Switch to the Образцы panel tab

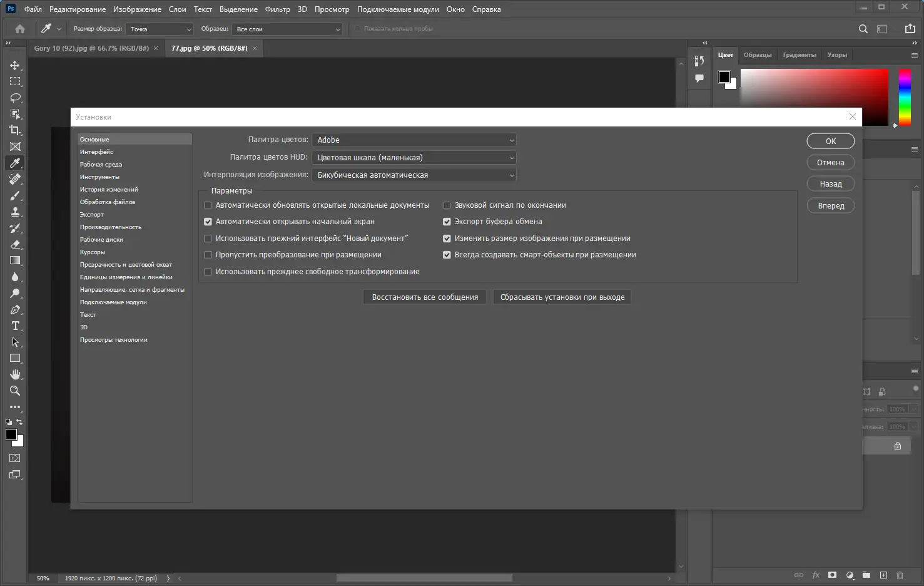click(x=758, y=55)
